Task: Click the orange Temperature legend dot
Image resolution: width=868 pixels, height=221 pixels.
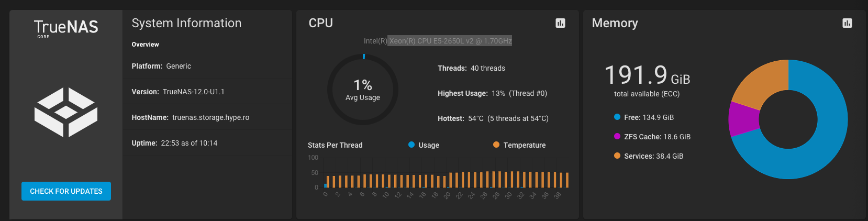Action: point(496,145)
